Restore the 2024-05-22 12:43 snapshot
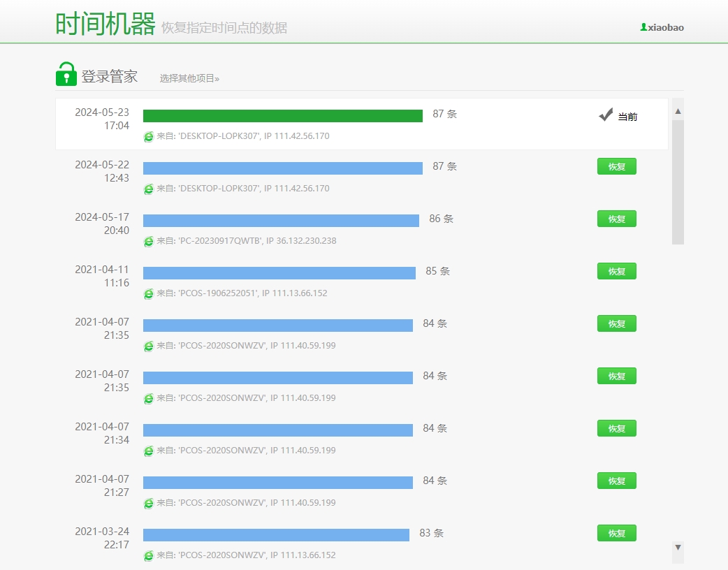The height and width of the screenshot is (570, 728). (617, 167)
